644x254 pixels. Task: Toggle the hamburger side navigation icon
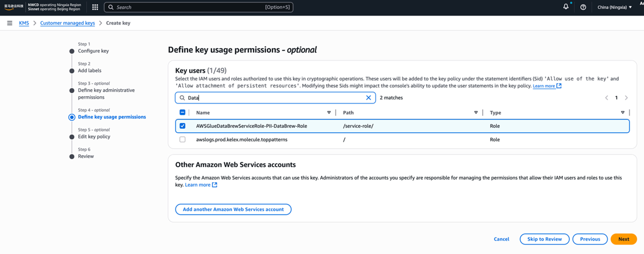pos(10,23)
